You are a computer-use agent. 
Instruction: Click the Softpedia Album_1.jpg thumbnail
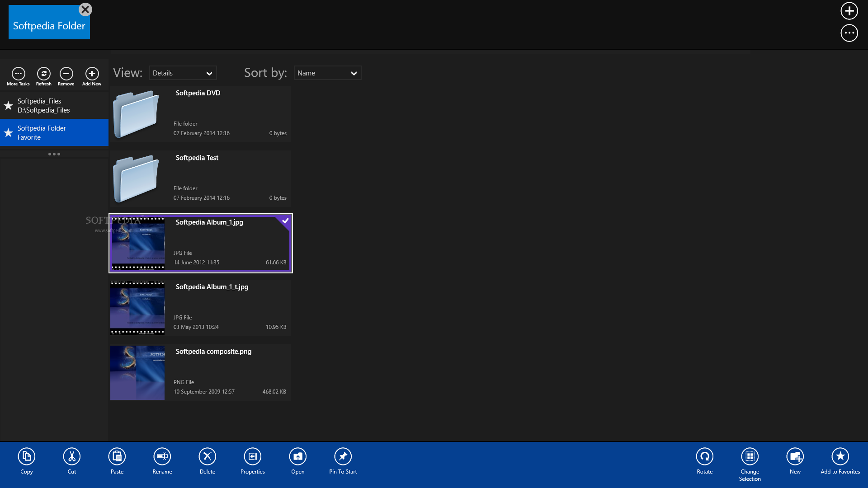[x=137, y=243]
